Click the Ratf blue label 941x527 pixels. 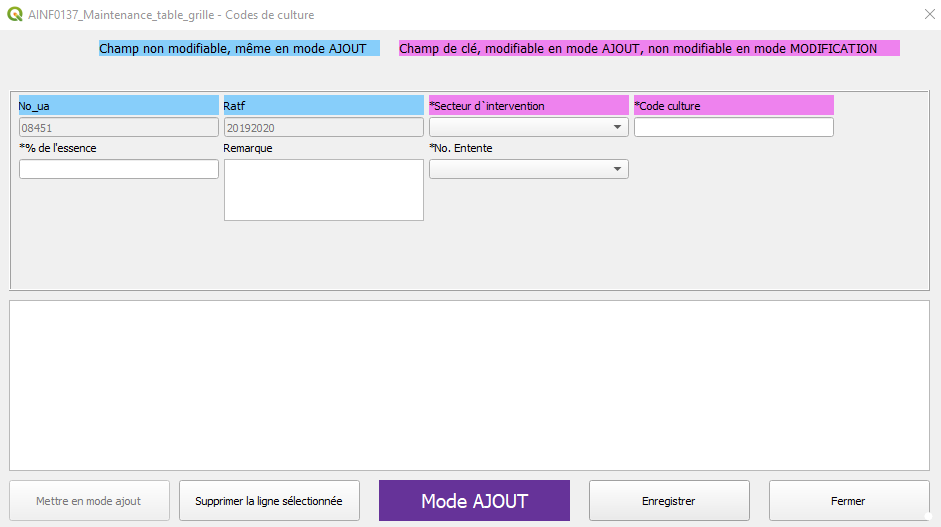point(324,106)
